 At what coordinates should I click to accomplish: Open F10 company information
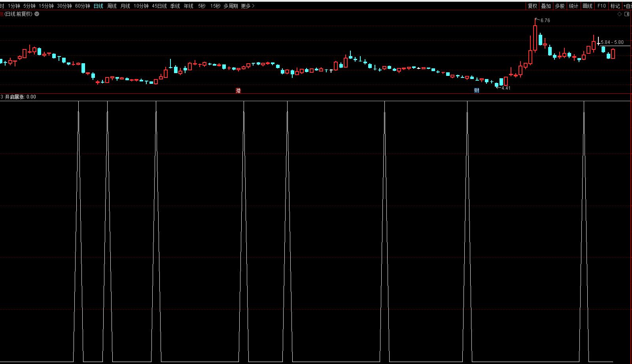click(602, 6)
